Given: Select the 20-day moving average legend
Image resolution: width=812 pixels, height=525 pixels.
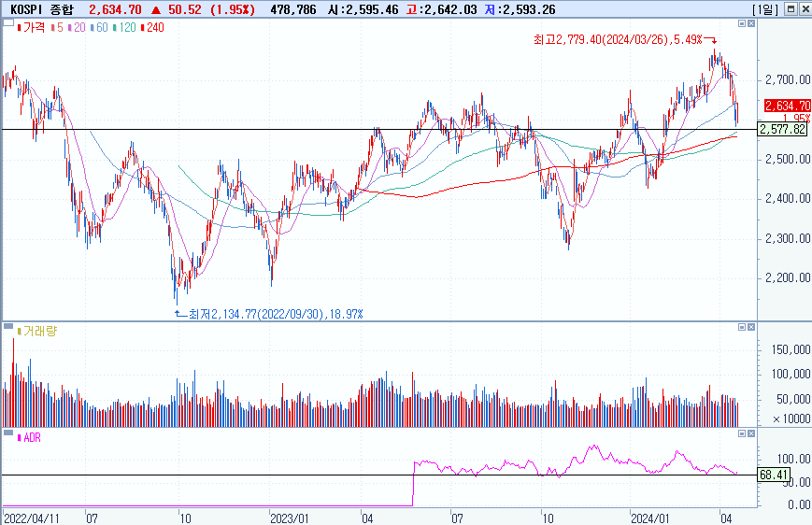Looking at the screenshot, I should (x=77, y=27).
